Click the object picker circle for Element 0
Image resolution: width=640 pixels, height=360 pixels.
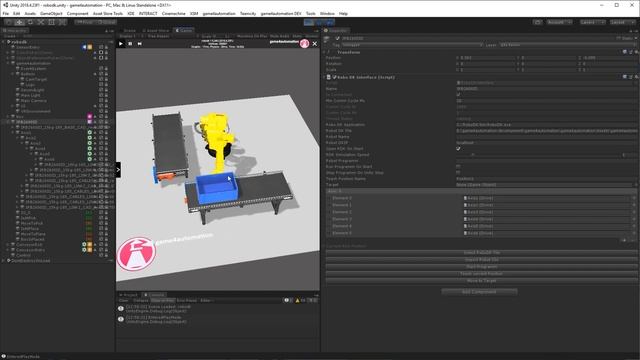[x=634, y=198]
